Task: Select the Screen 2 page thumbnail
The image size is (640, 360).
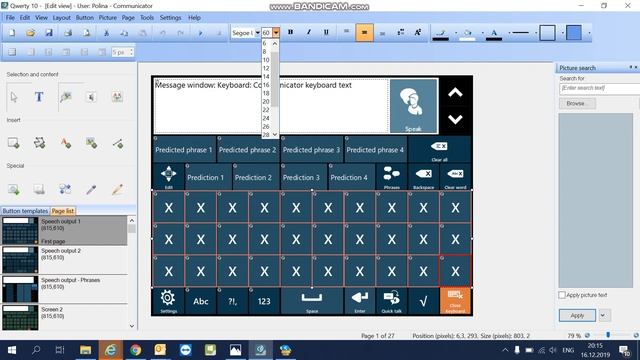Action: 20,317
